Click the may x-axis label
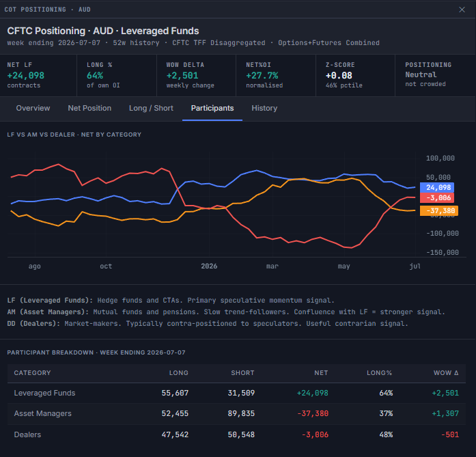 [344, 266]
